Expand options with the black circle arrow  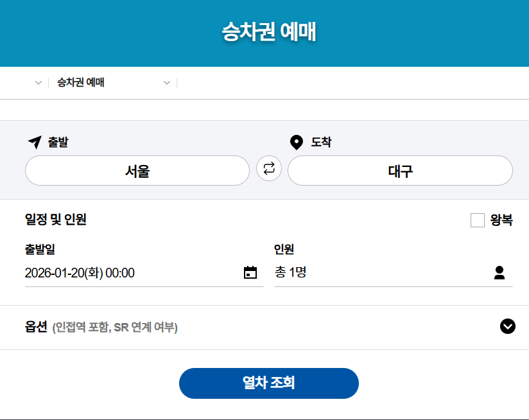pos(507,326)
